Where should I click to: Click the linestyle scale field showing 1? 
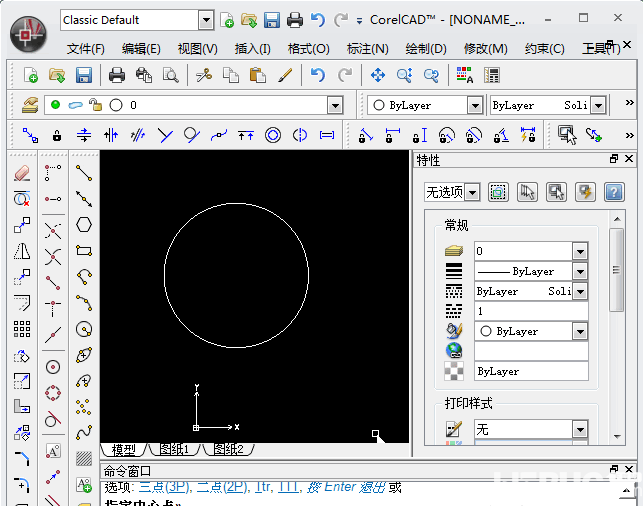531,311
